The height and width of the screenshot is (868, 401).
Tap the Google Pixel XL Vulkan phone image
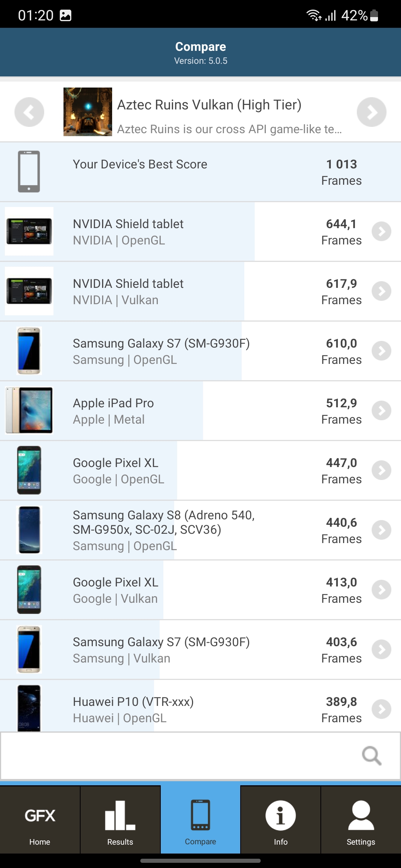point(29,590)
